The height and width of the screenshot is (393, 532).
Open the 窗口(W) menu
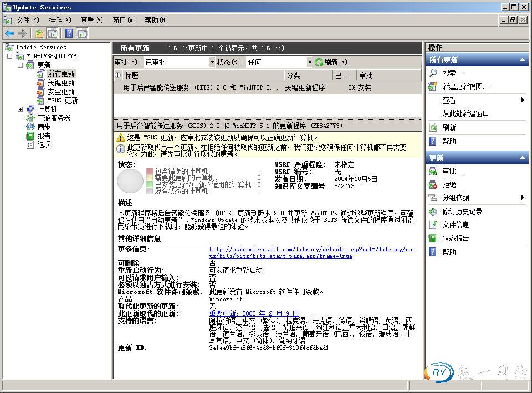[x=124, y=19]
